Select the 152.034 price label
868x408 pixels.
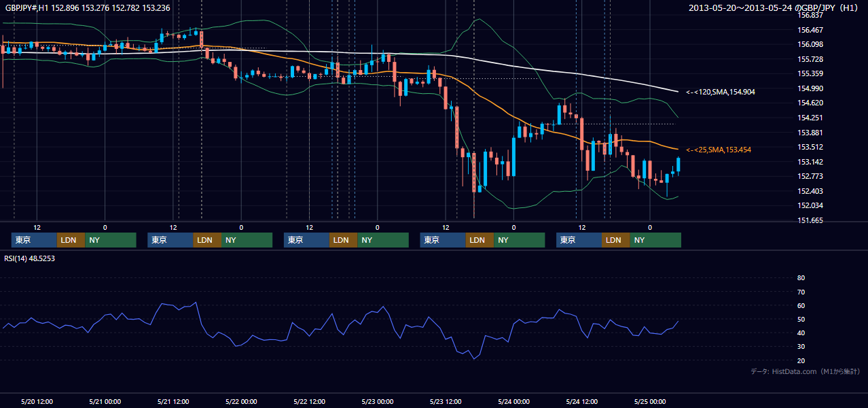click(810, 205)
